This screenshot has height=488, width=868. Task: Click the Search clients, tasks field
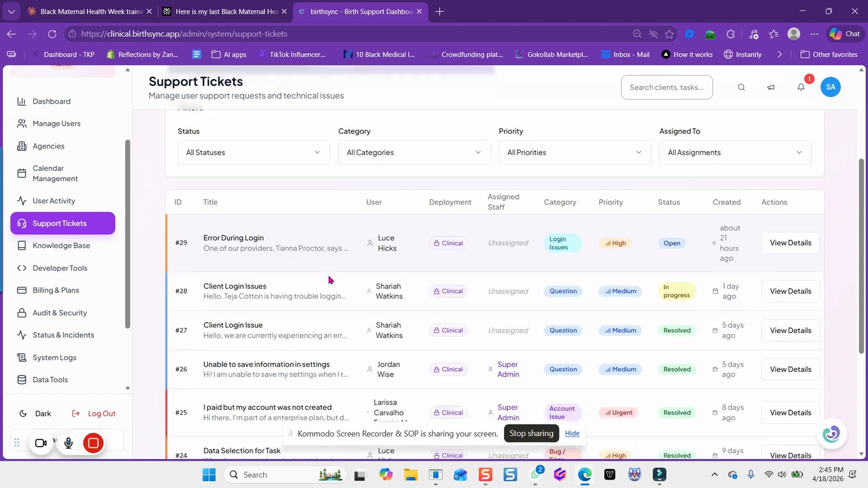[667, 87]
